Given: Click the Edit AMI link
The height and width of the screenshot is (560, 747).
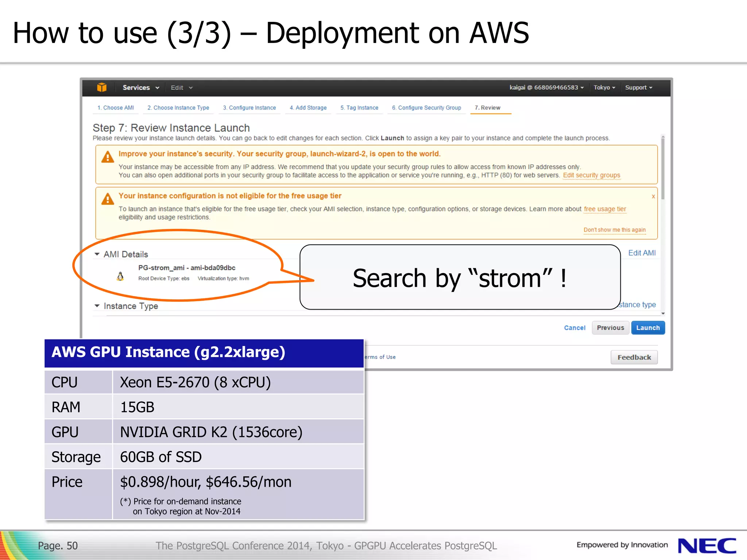Looking at the screenshot, I should point(642,253).
